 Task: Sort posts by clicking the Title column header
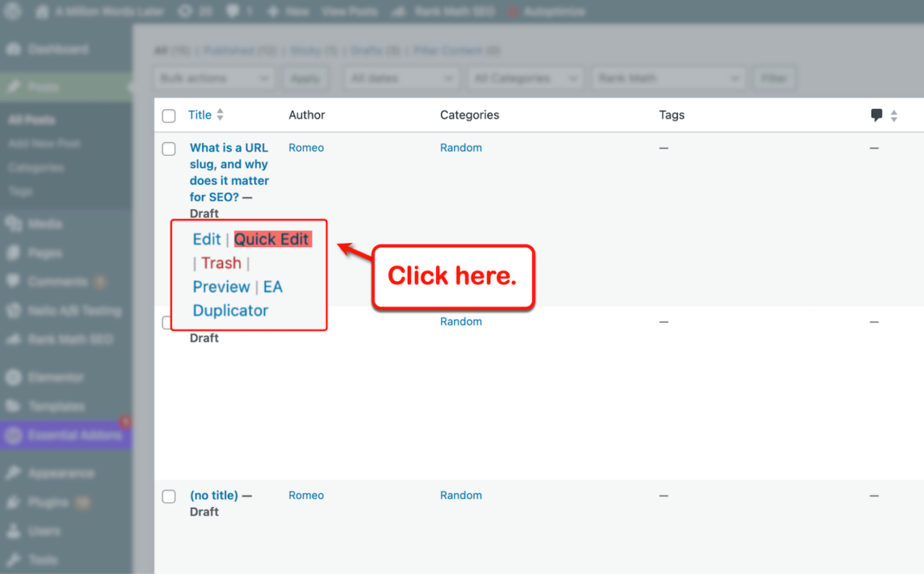click(201, 114)
